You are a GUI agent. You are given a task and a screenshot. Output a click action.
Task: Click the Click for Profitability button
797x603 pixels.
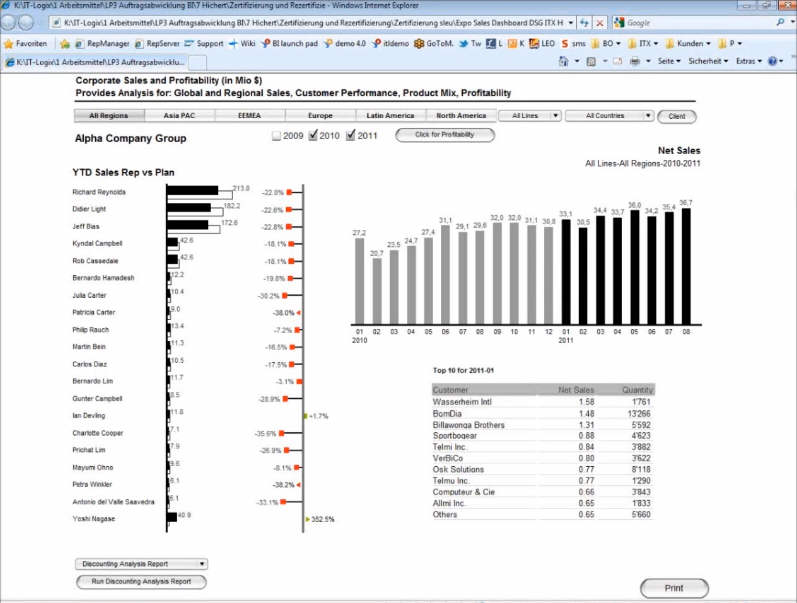[445, 135]
